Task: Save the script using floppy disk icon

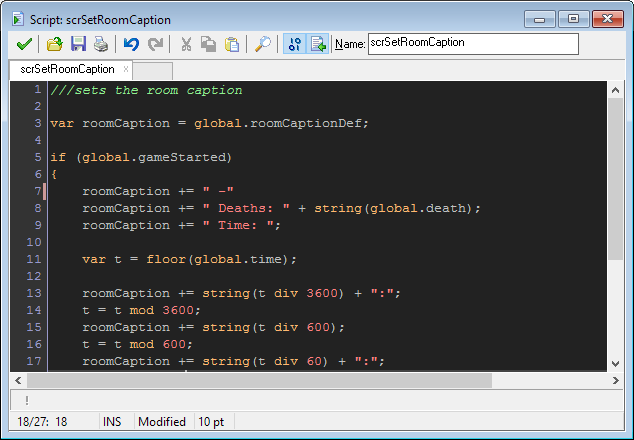Action: [x=78, y=44]
